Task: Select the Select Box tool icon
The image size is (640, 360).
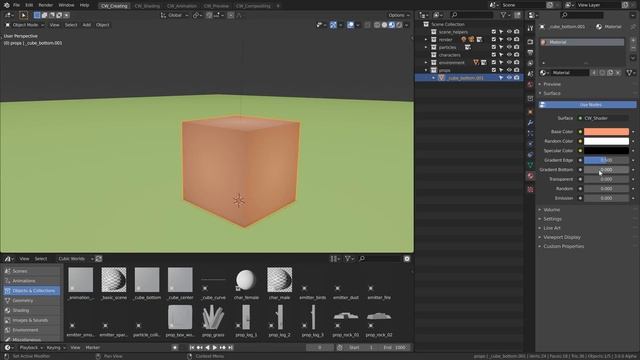Action: pyautogui.click(x=23, y=15)
